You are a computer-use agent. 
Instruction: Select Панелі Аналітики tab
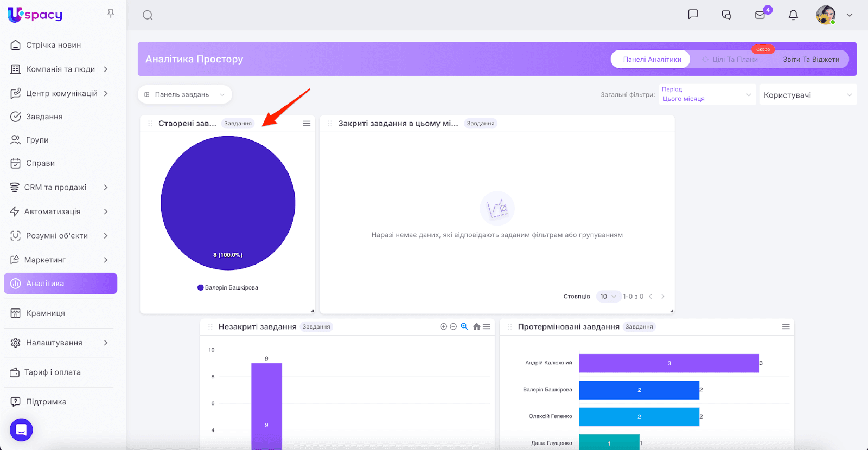652,60
